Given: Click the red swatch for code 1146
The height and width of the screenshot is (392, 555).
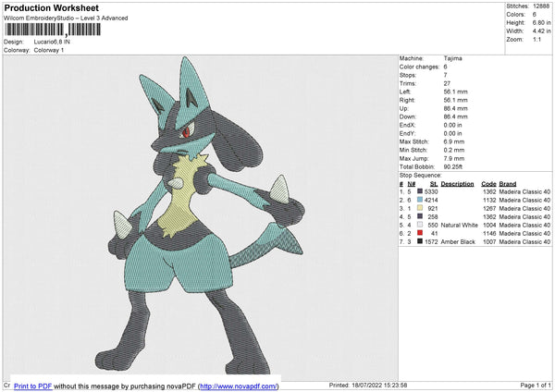Looking at the screenshot, I should point(420,233).
